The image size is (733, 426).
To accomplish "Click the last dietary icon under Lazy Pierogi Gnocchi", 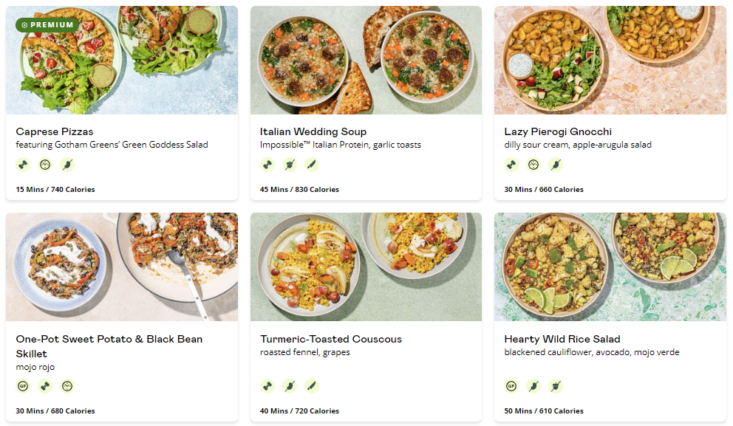I will (555, 165).
